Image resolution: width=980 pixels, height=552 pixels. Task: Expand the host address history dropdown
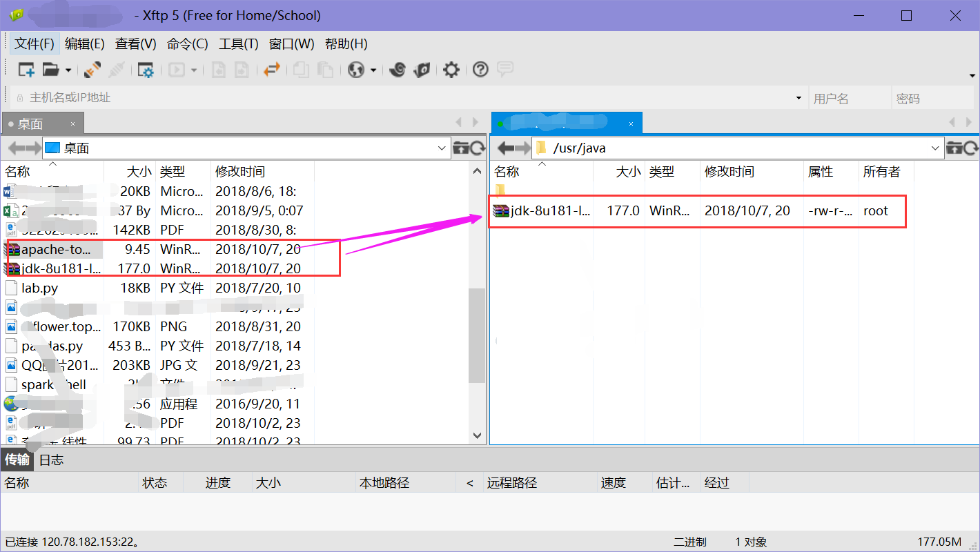point(799,98)
